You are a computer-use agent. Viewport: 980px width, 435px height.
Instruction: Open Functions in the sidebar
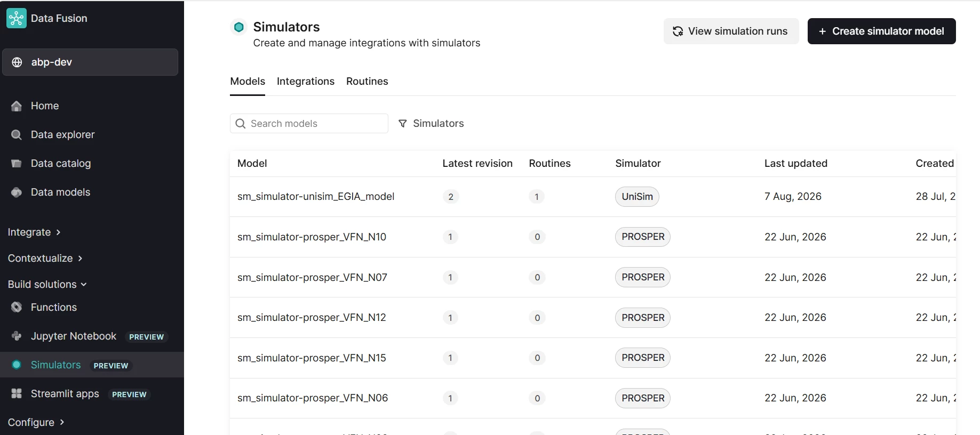click(54, 307)
